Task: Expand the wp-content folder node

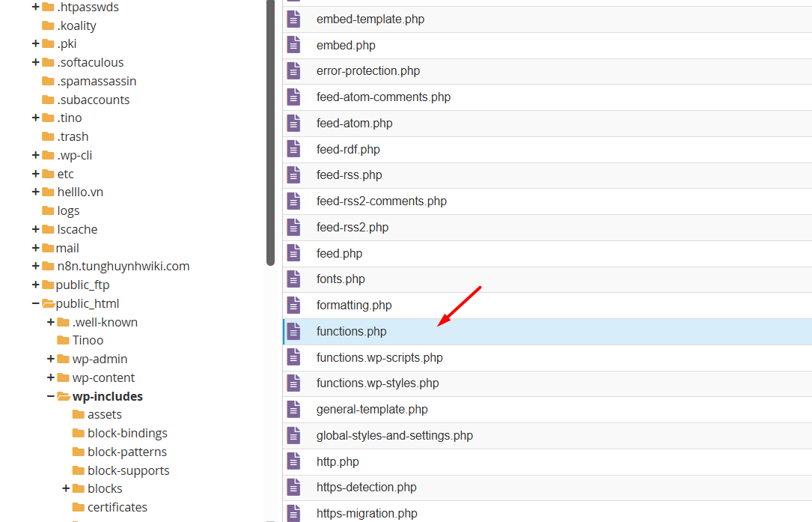Action: tap(51, 377)
